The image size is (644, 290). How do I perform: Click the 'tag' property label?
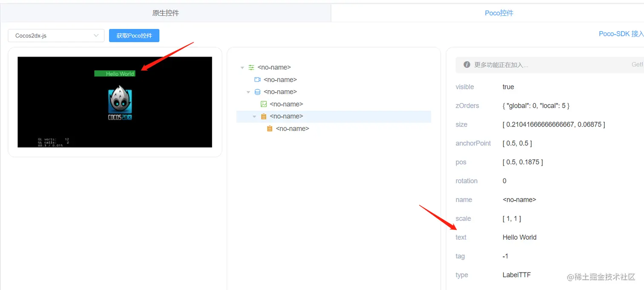coord(460,256)
